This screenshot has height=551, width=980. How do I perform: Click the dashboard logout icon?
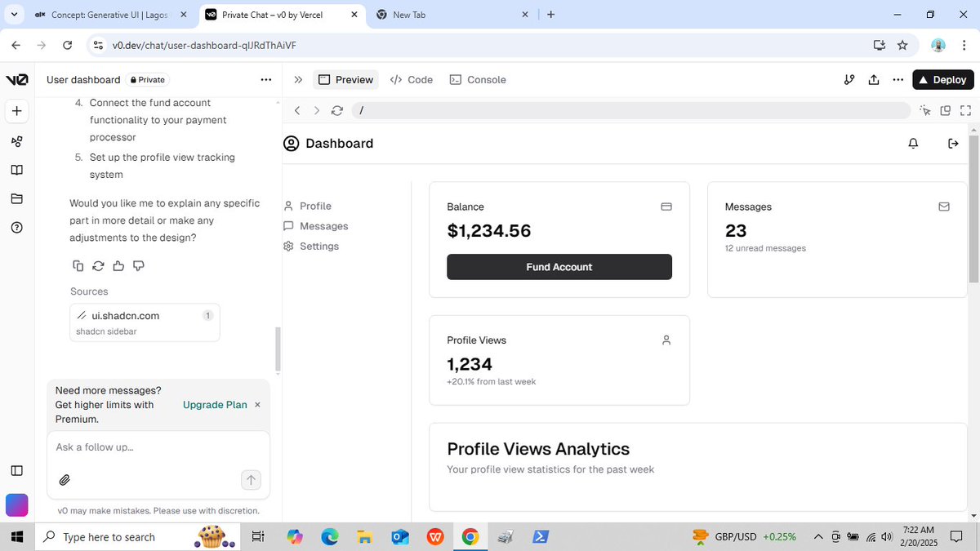coord(953,144)
